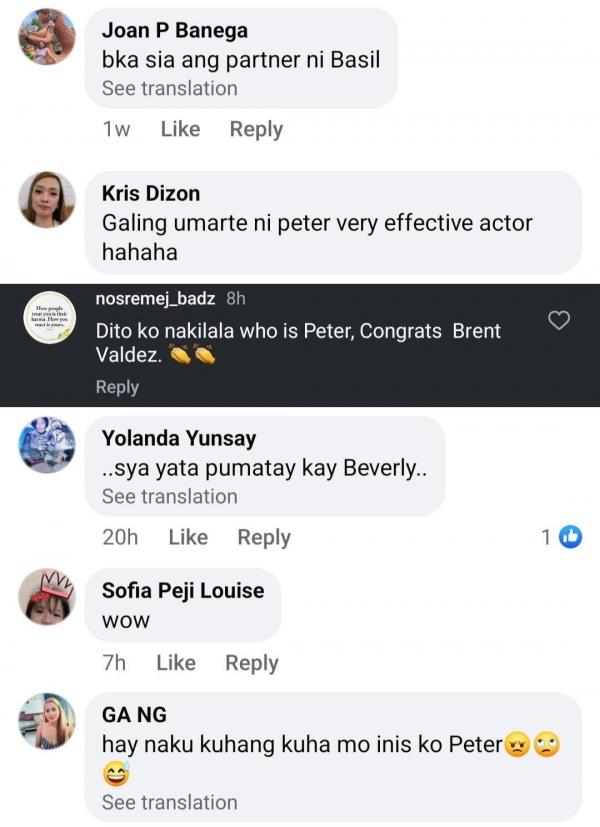Reply to nosremej_badz's comment

[117, 387]
